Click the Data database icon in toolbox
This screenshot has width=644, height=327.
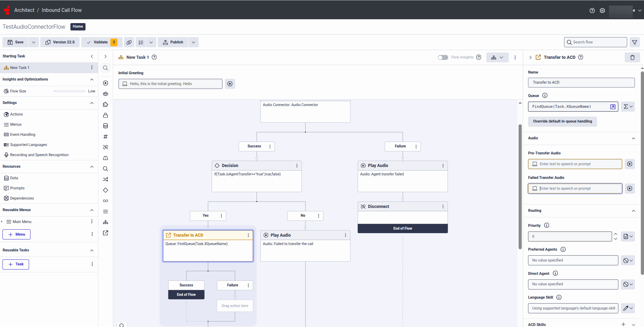click(105, 126)
